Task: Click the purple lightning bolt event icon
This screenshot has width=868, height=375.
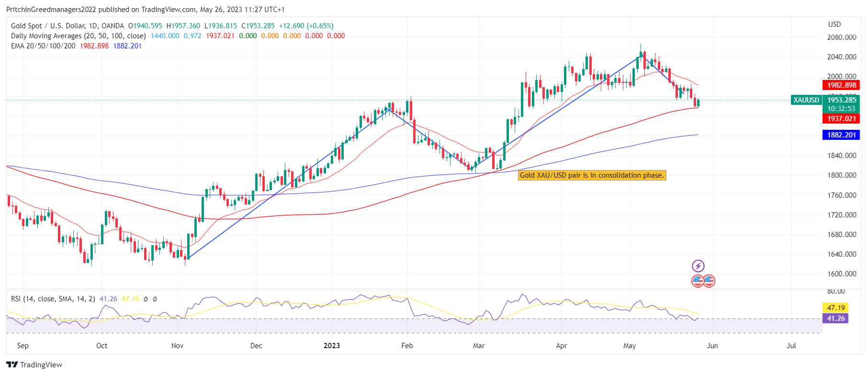Action: [x=698, y=266]
